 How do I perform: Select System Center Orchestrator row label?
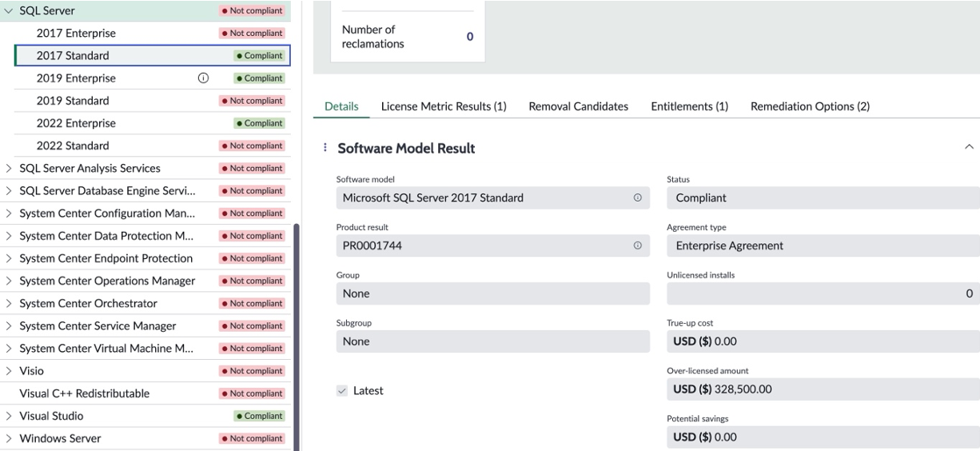tap(88, 304)
